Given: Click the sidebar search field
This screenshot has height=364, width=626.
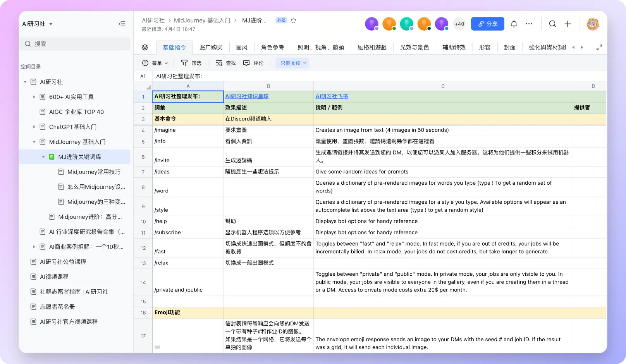Looking at the screenshot, I should click(x=75, y=44).
